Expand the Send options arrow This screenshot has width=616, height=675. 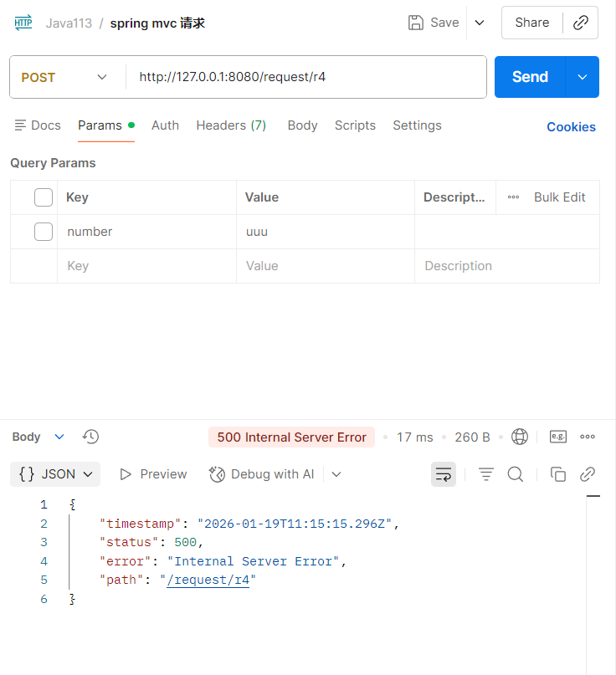click(x=583, y=77)
